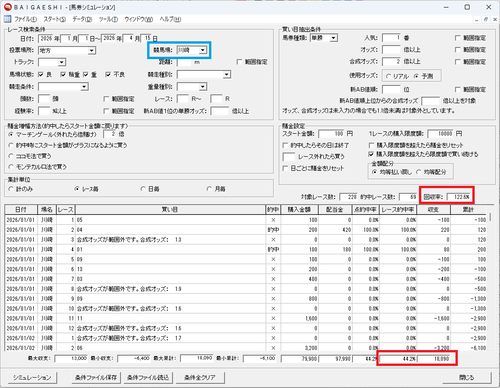Select the マーチンゲール betting method radio
The image size is (500, 388).
point(11,134)
